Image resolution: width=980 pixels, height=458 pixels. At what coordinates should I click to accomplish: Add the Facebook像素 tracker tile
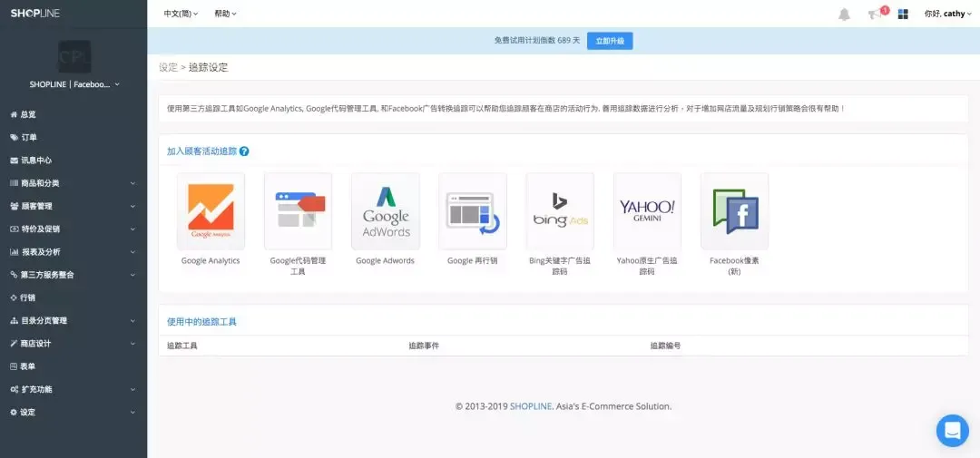(x=734, y=211)
